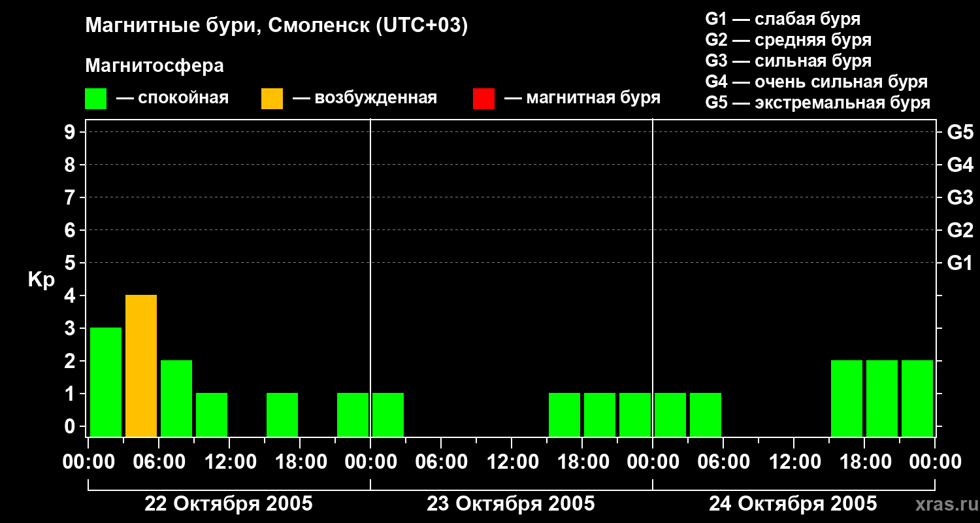Click the '— спокойная' legend label
The height and width of the screenshot is (523, 980).
(x=172, y=98)
